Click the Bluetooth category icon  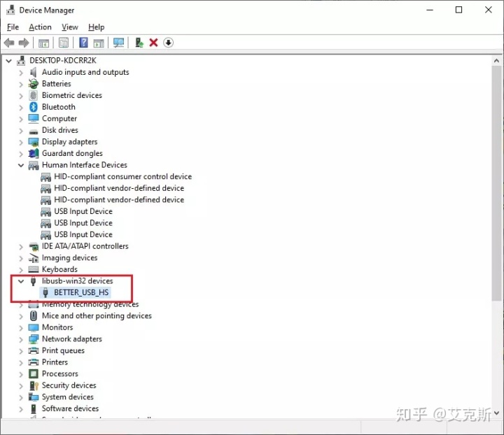click(x=34, y=107)
